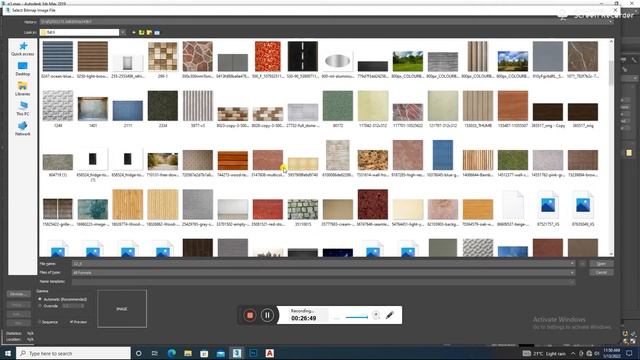Open AutoCAD from the taskbar
This screenshot has width=640, height=360.
tap(269, 353)
